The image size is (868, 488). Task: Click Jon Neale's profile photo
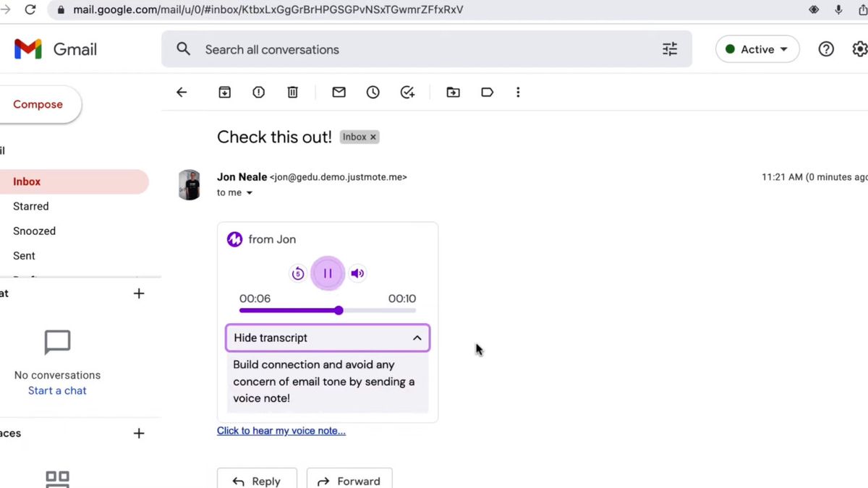pos(190,185)
